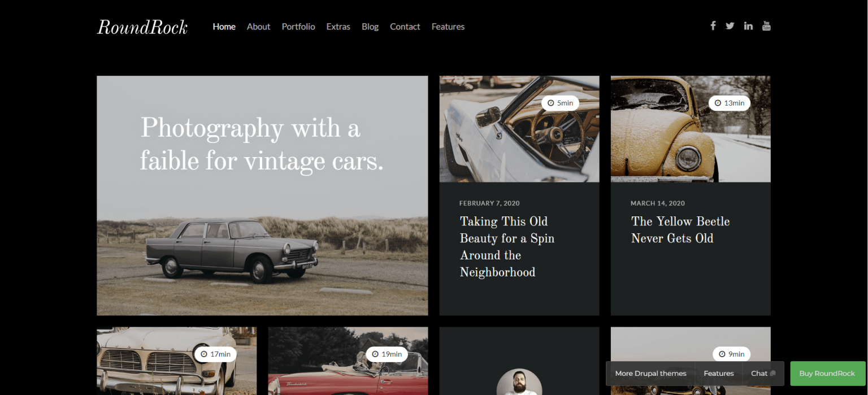Click the 13min reading time badge
Viewport: 868px width, 395px height.
tap(730, 103)
